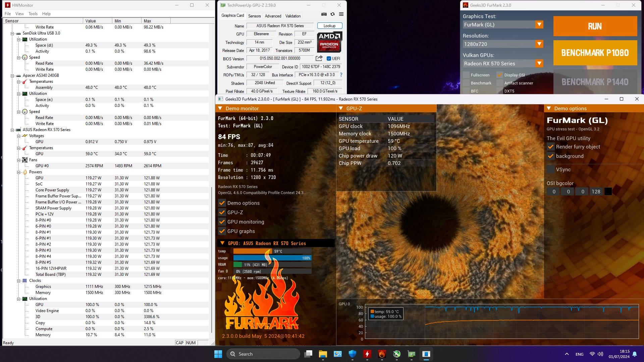This screenshot has height=362, width=644.
Task: Open File Explorer from taskbar
Action: [323, 354]
